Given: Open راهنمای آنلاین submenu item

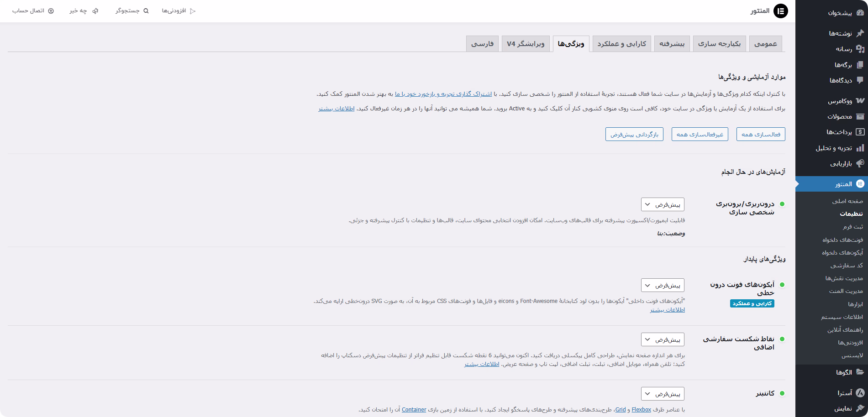Looking at the screenshot, I should [845, 330].
